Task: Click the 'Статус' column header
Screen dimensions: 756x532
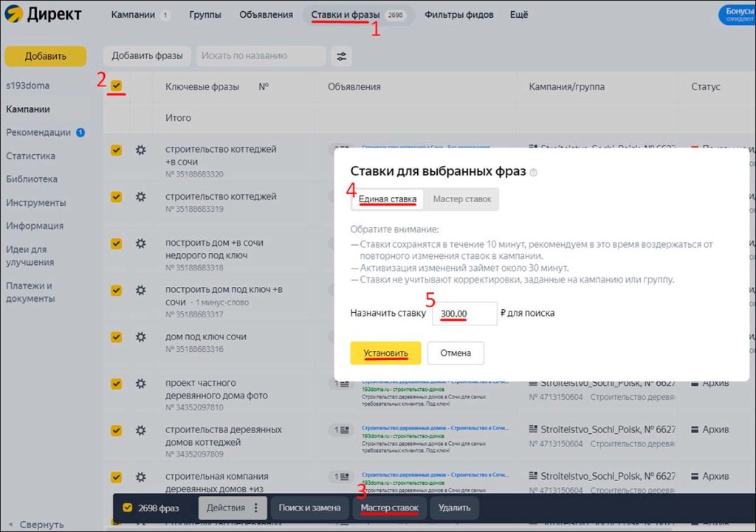Action: pyautogui.click(x=705, y=87)
